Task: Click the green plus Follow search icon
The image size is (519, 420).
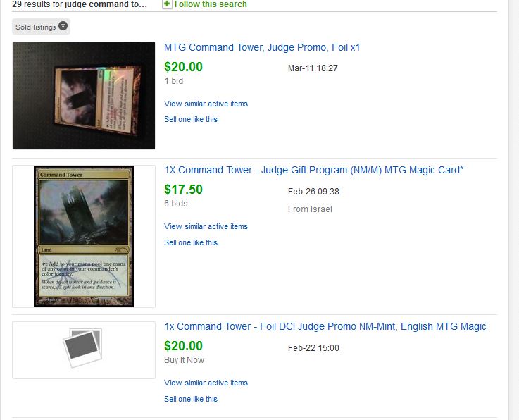Action: pyautogui.click(x=167, y=4)
